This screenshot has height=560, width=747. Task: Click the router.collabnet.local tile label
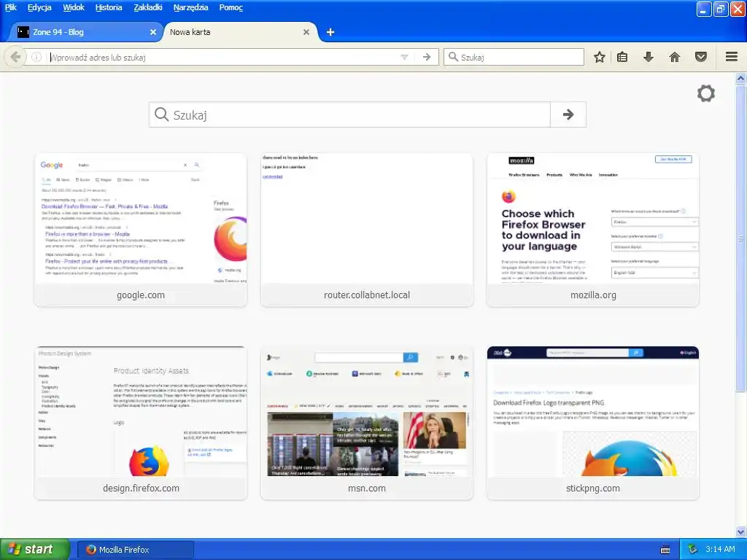(x=367, y=295)
